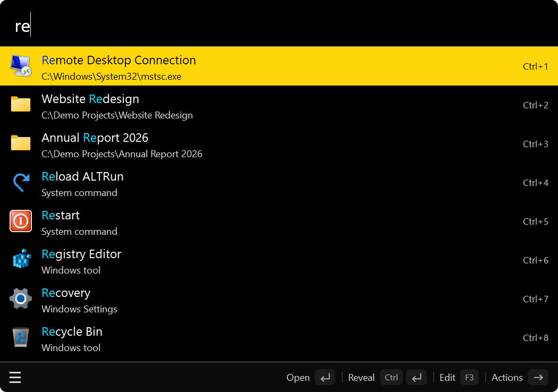Click 'Windows tool' under Recycle Bin
The width and height of the screenshot is (558, 392).
click(71, 348)
